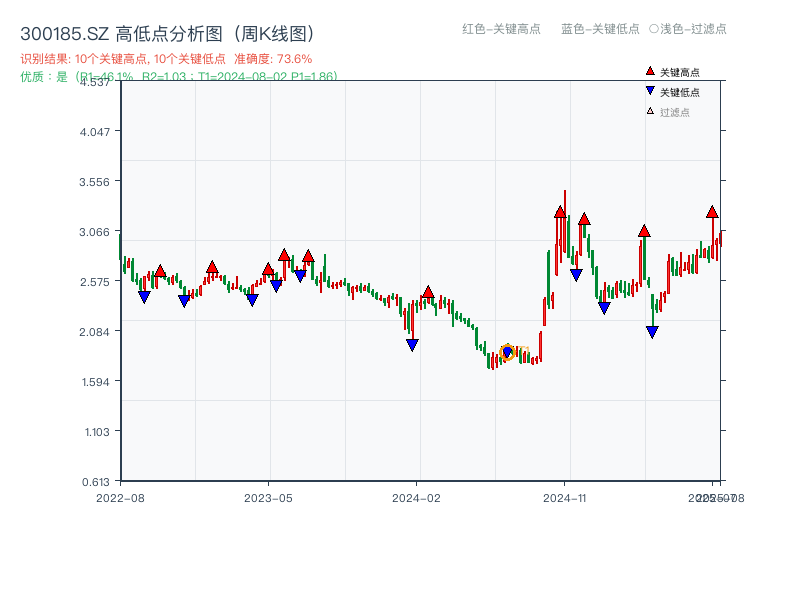The width and height of the screenshot is (800, 600).
Task: Click the 2023-05 x-axis date label
Action: pyautogui.click(x=268, y=497)
